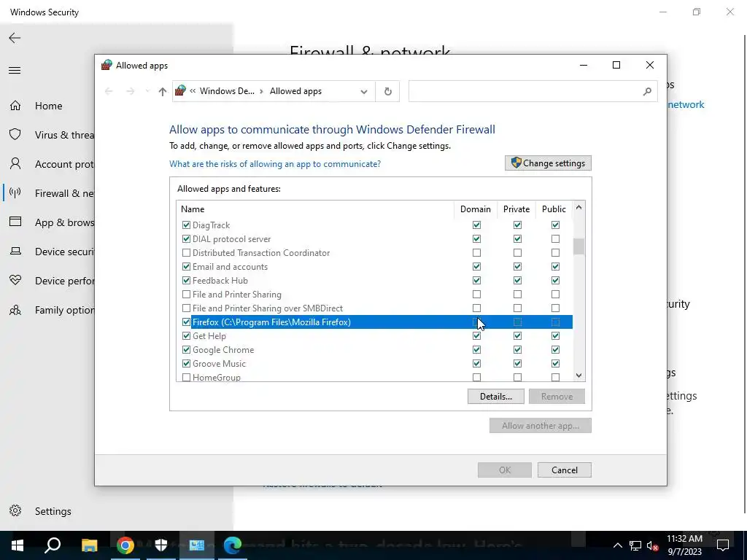The image size is (747, 560).
Task: Click the Firewall & network antenna icon
Action: click(x=15, y=192)
